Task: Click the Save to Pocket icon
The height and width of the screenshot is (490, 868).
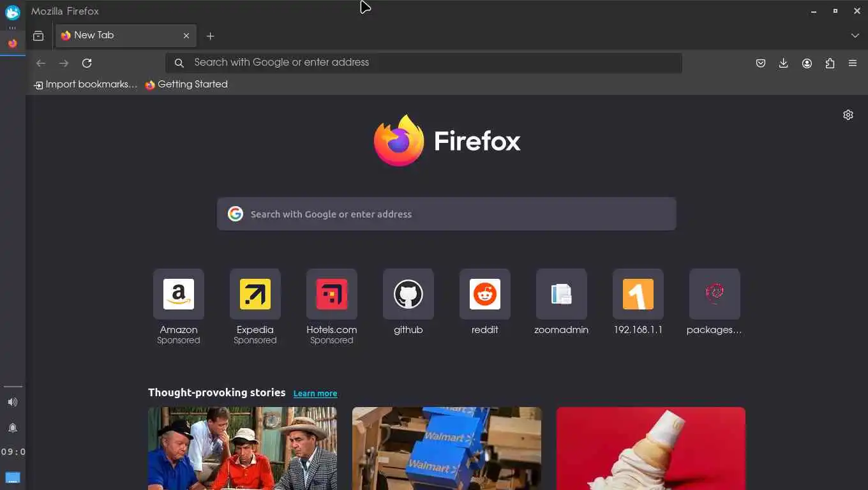Action: [761, 63]
